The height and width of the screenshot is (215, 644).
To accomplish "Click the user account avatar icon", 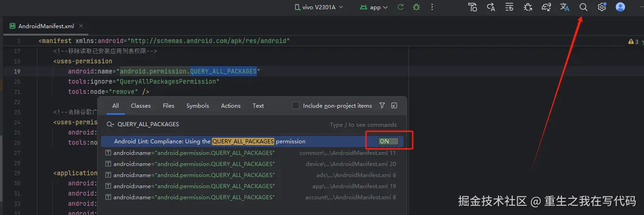I will click(x=620, y=7).
